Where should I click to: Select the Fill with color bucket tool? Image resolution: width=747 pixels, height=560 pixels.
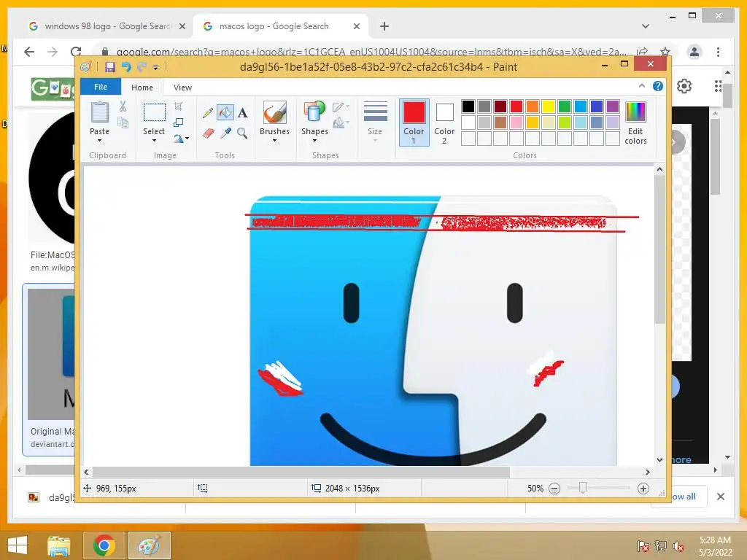click(x=225, y=113)
